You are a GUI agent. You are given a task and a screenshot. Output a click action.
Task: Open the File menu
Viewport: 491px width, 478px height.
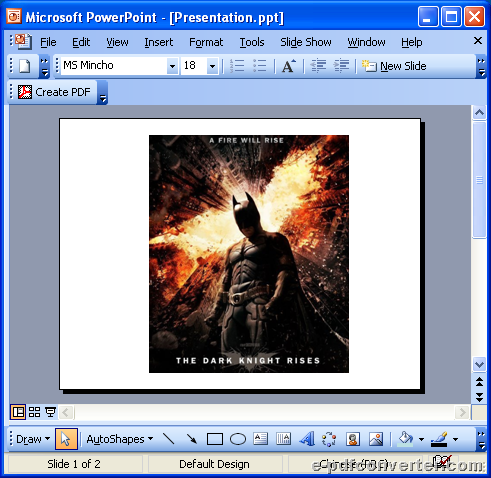pos(48,42)
